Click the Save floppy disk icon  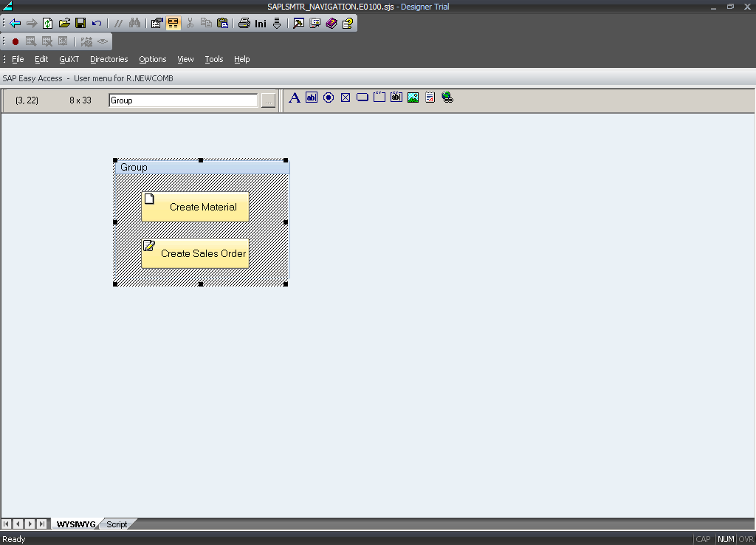(80, 23)
